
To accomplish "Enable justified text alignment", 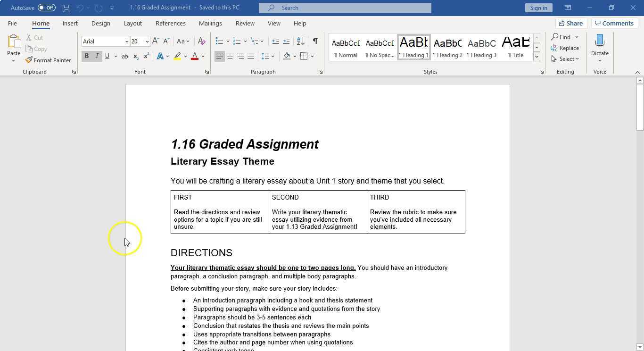I will pyautogui.click(x=251, y=56).
